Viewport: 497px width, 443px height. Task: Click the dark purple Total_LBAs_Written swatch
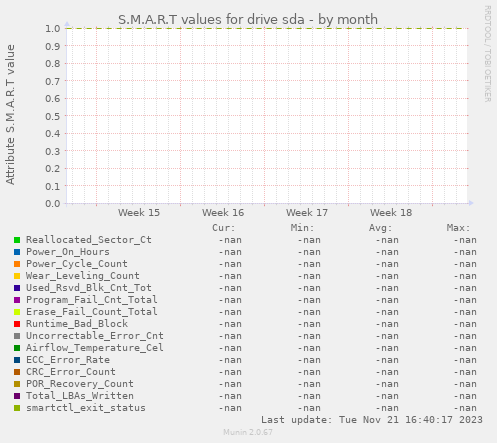17,396
